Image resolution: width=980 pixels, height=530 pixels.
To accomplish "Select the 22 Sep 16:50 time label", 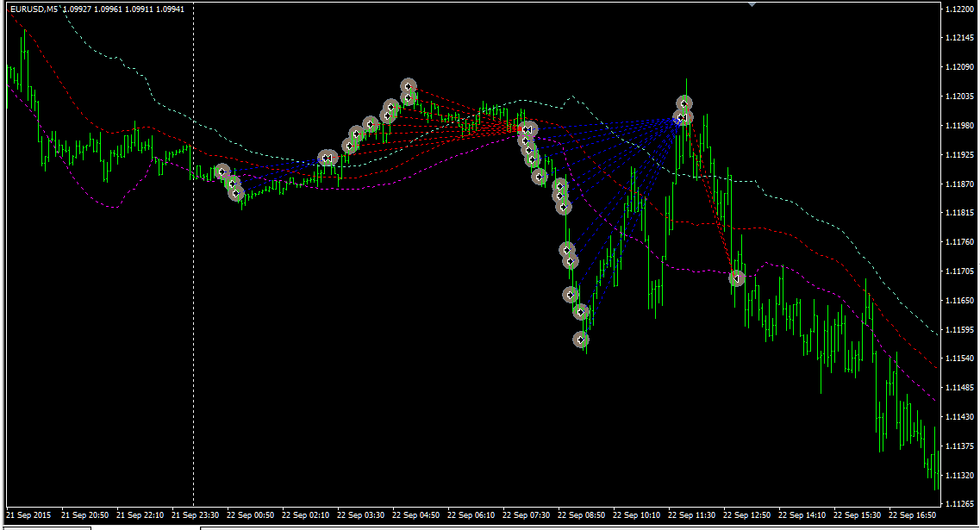I will [x=913, y=515].
